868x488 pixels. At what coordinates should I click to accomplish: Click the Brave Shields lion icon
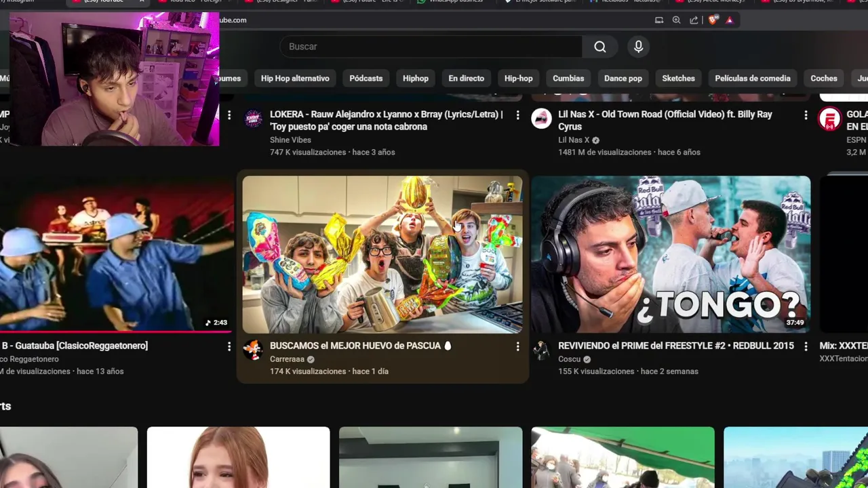click(x=712, y=20)
